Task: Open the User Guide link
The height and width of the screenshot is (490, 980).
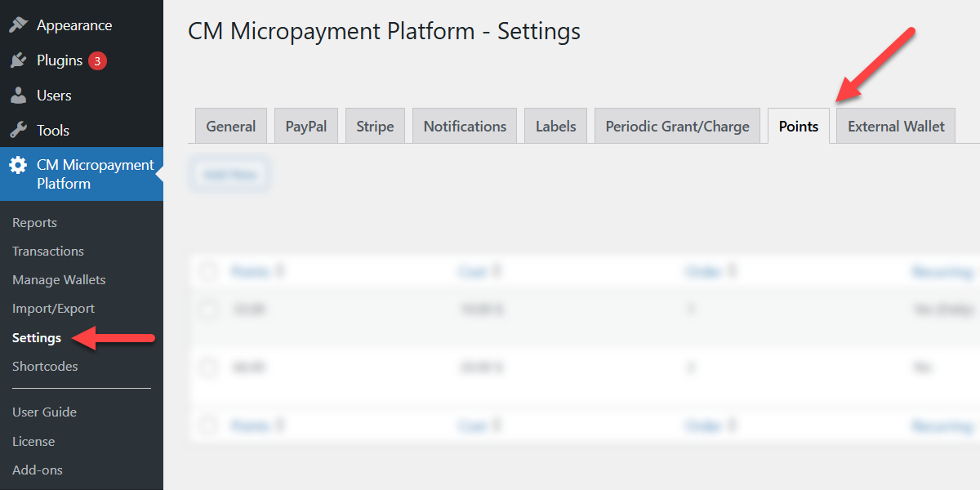Action: click(44, 412)
